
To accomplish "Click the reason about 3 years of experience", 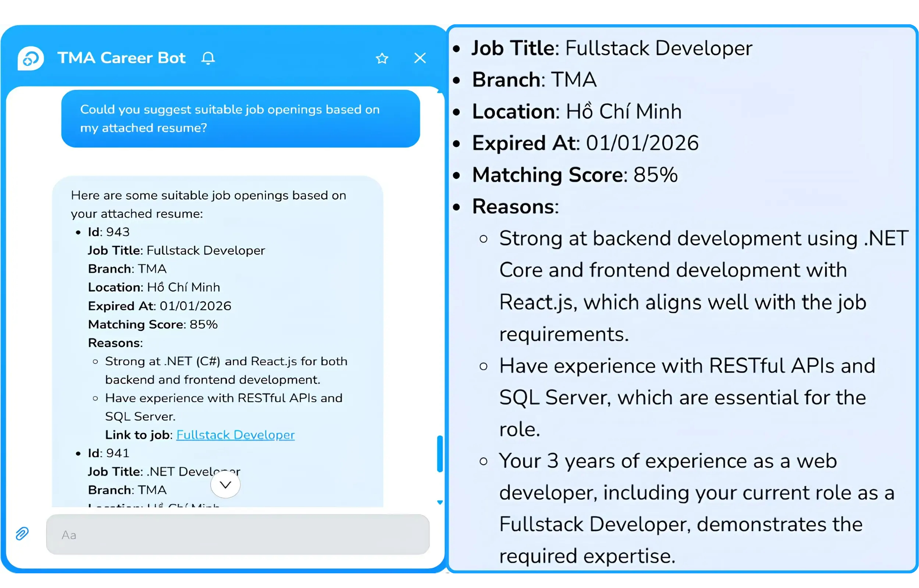I will pos(697,509).
